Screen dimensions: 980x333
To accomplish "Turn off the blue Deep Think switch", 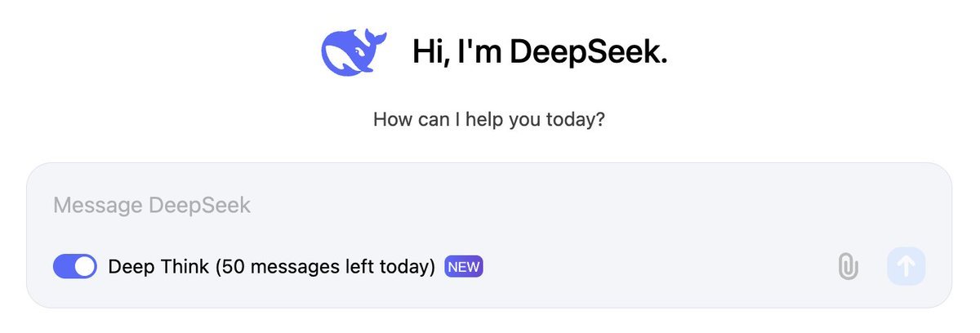I will click(x=74, y=267).
